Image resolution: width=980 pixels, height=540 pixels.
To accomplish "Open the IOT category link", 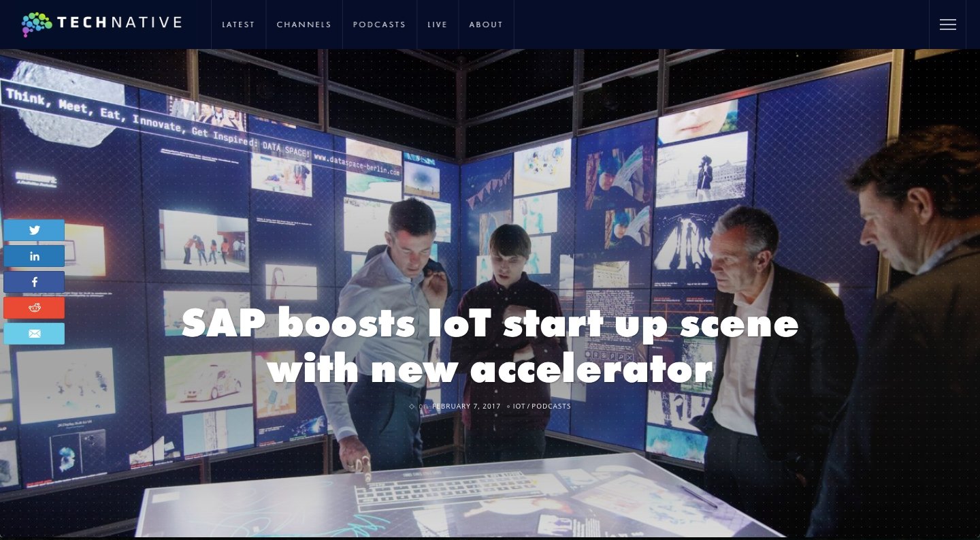I will 519,407.
